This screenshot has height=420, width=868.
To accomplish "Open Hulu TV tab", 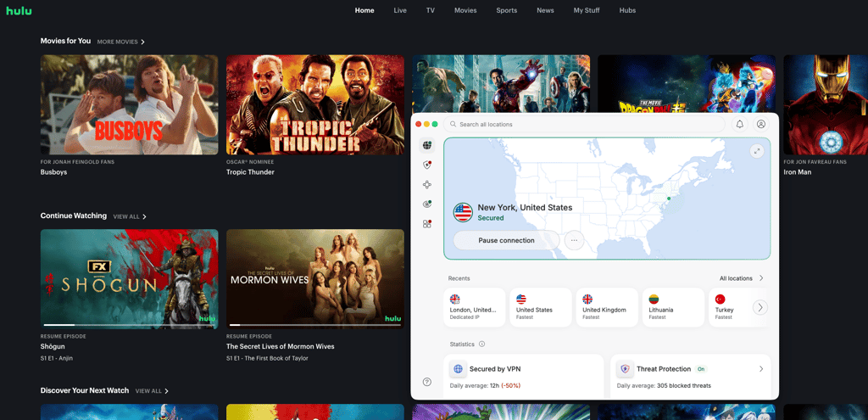I will point(430,10).
